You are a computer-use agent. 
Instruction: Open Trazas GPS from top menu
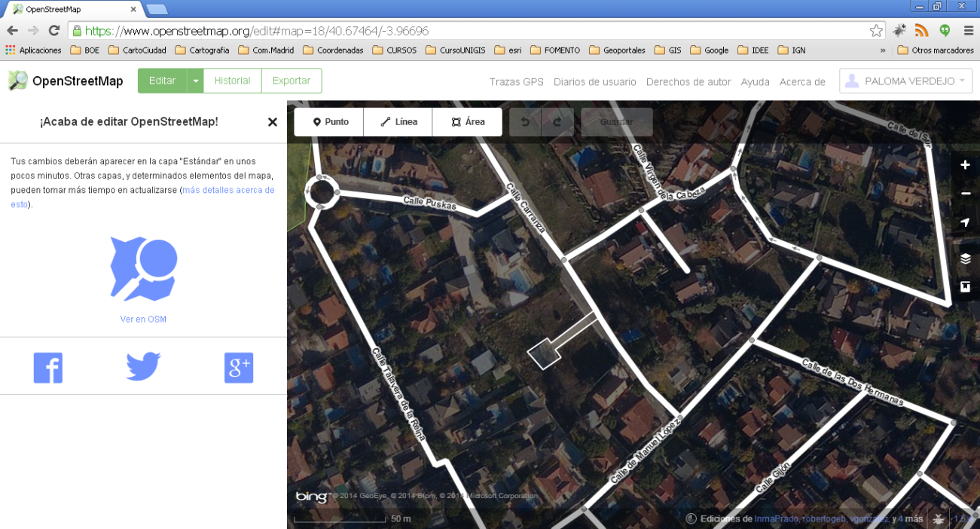516,82
